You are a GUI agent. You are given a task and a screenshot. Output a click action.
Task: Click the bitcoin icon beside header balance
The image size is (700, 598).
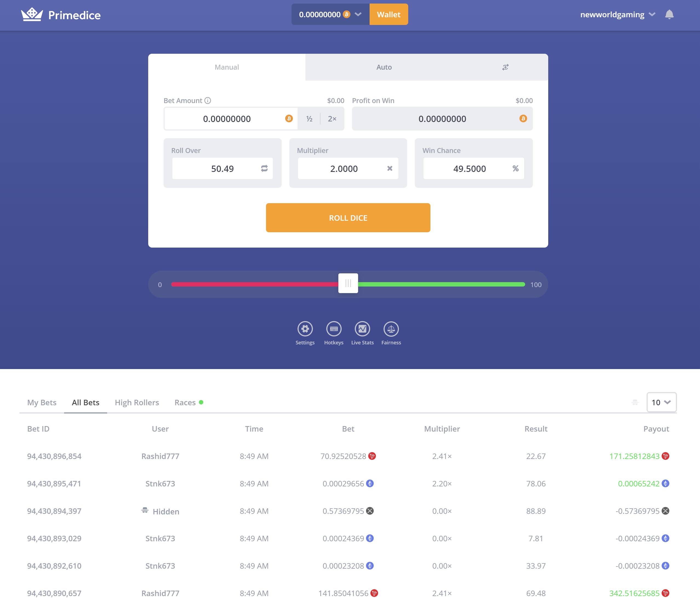coord(347,14)
